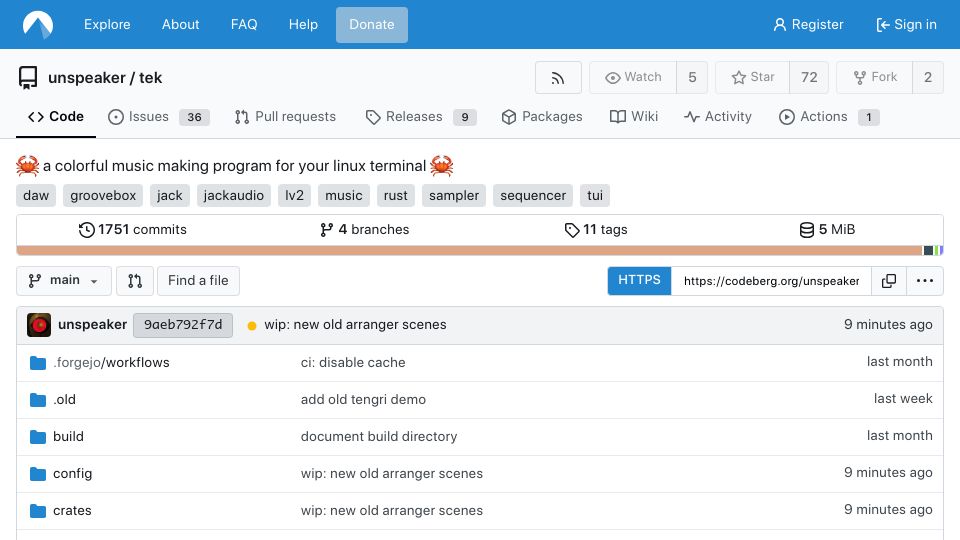The width and height of the screenshot is (960, 540).
Task: Select the sequencer topic tag
Action: point(533,195)
